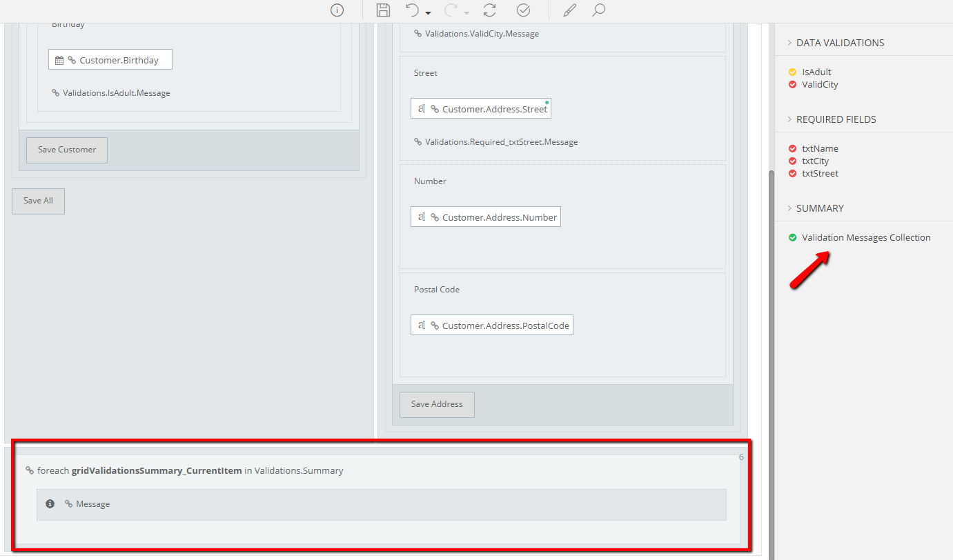Click the text format icon on Customer.Address.Number
The height and width of the screenshot is (560, 953).
point(422,216)
